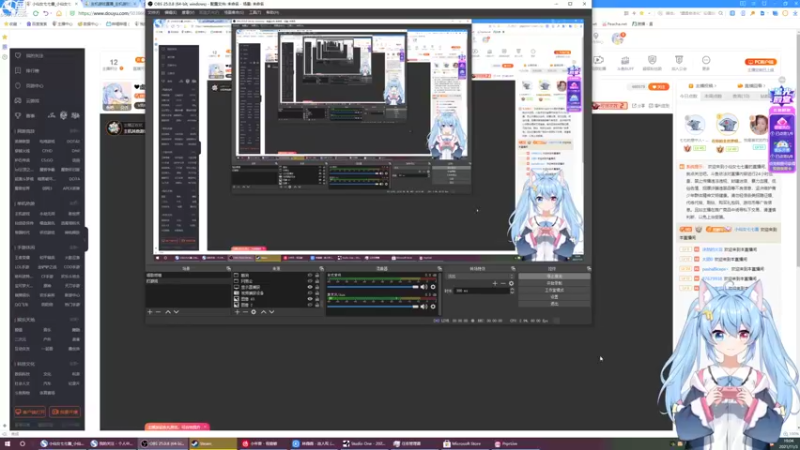This screenshot has width=800, height=450.
Task: Adjust second mixer channel volume slider
Action: (373, 307)
